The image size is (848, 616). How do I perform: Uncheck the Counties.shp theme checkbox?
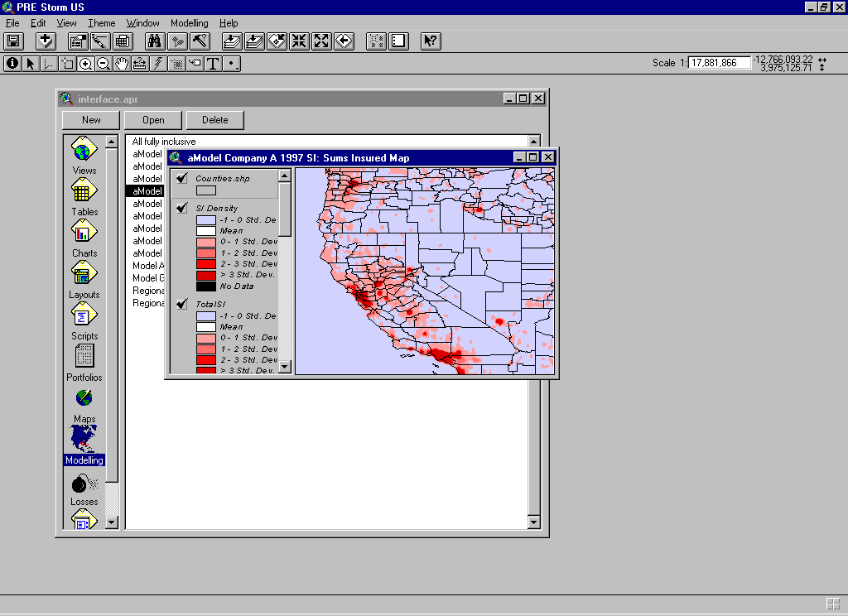[x=182, y=177]
